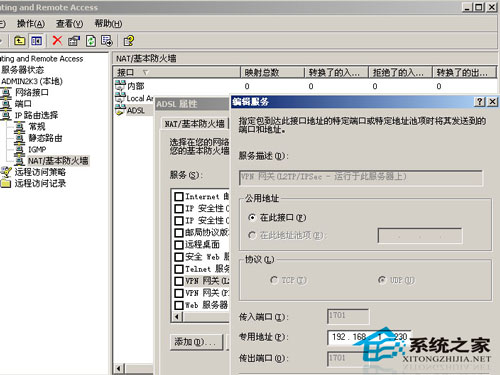Select 服务器状态 tree node
The width and height of the screenshot is (500, 375).
click(23, 70)
